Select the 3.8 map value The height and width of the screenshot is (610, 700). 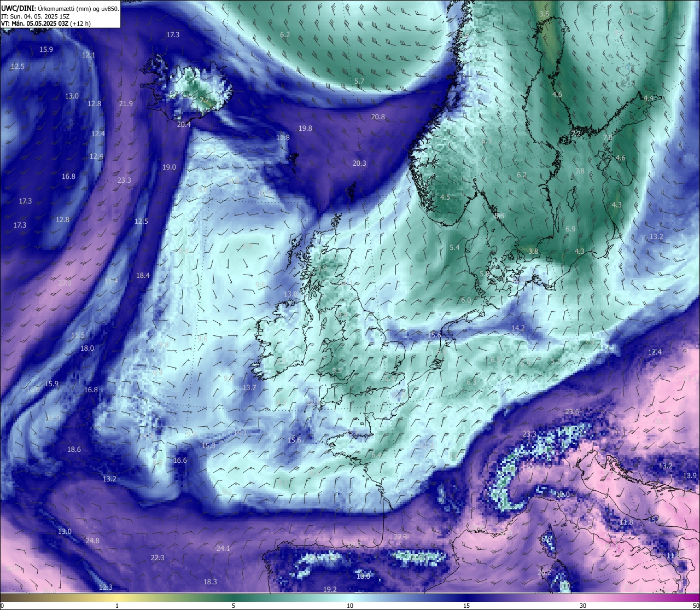533,252
